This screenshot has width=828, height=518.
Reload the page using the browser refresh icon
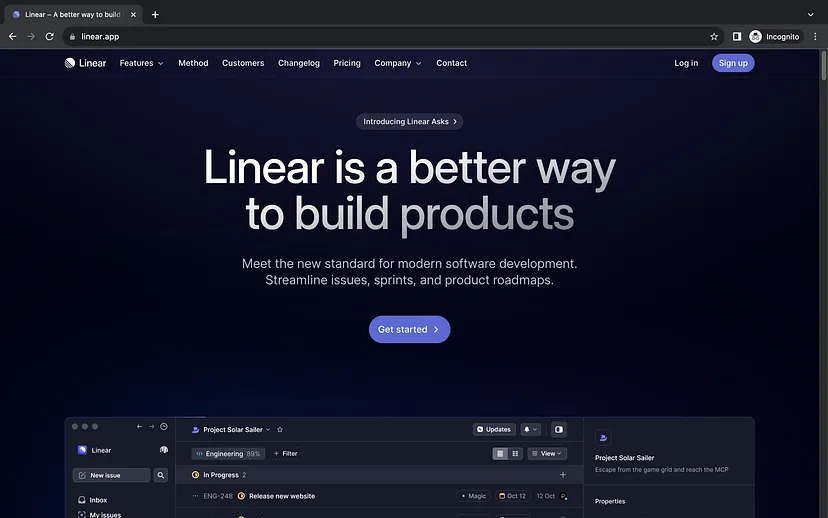49,36
